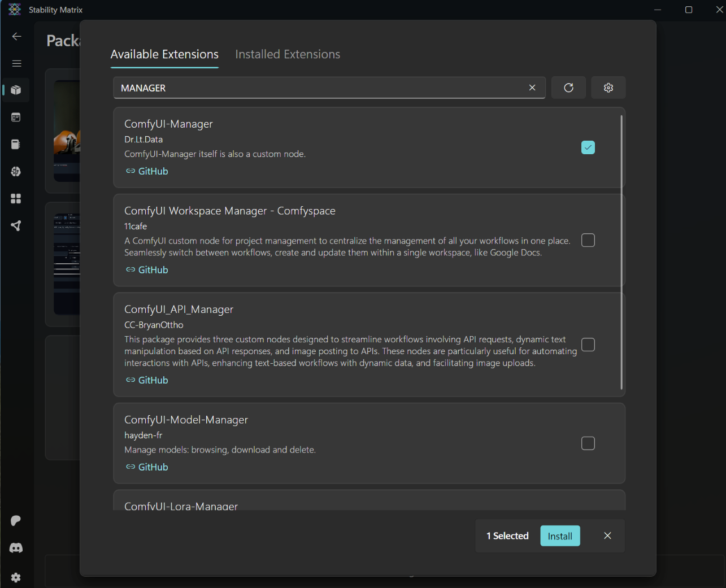Click the first package thumbnail behind dialog
Viewport: 726px width, 588px height.
[x=67, y=131]
